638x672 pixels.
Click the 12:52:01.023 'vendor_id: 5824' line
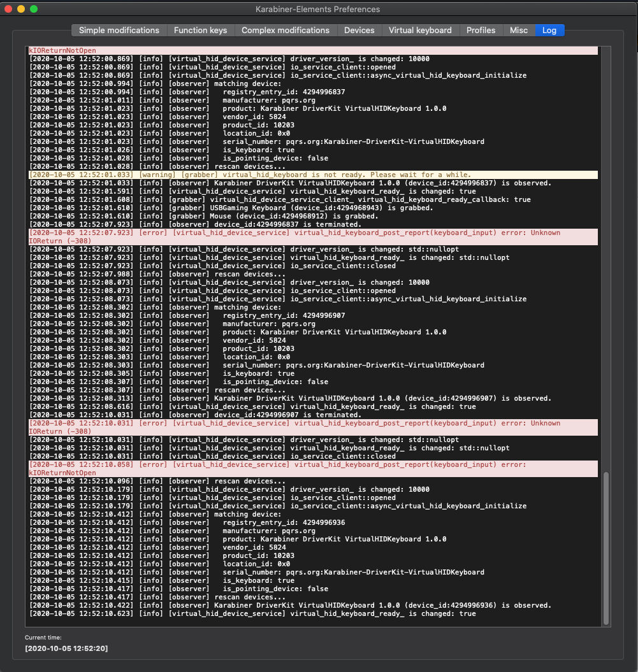157,117
